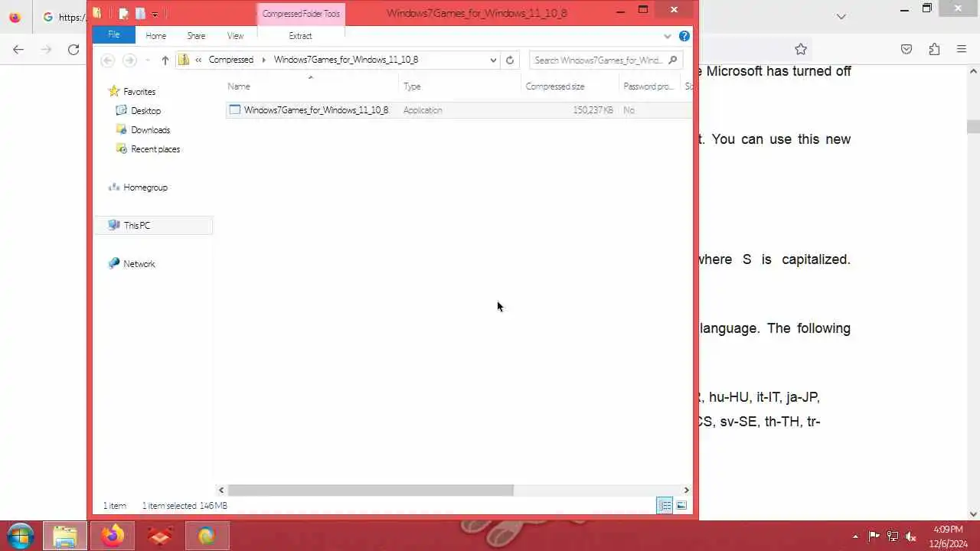The width and height of the screenshot is (980, 551).
Task: Click the 150,237 KB compressed size cell
Action: tap(593, 110)
